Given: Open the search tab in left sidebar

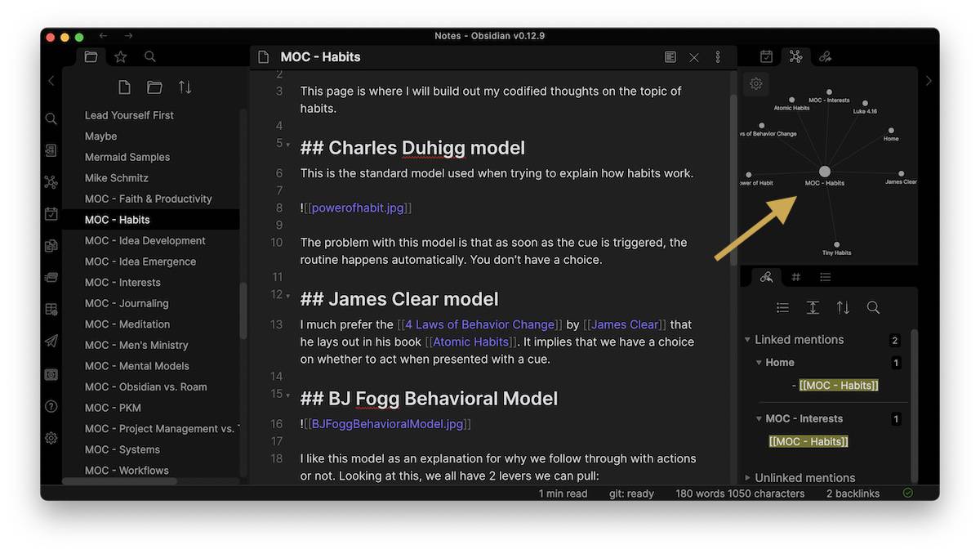Looking at the screenshot, I should tap(150, 57).
